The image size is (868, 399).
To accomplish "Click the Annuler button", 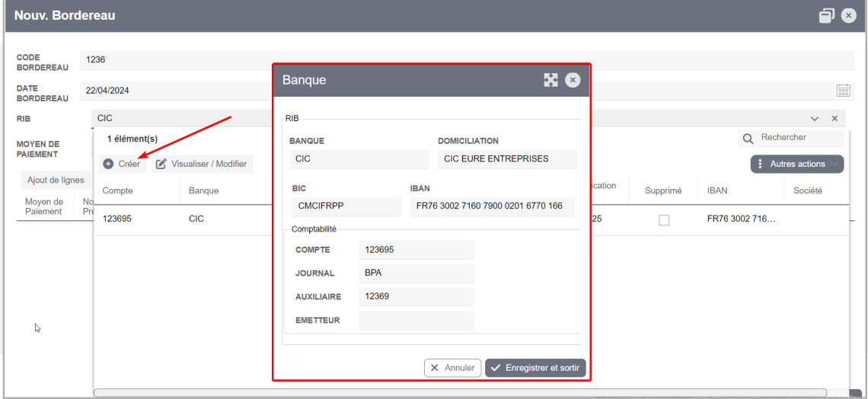I will tap(453, 368).
